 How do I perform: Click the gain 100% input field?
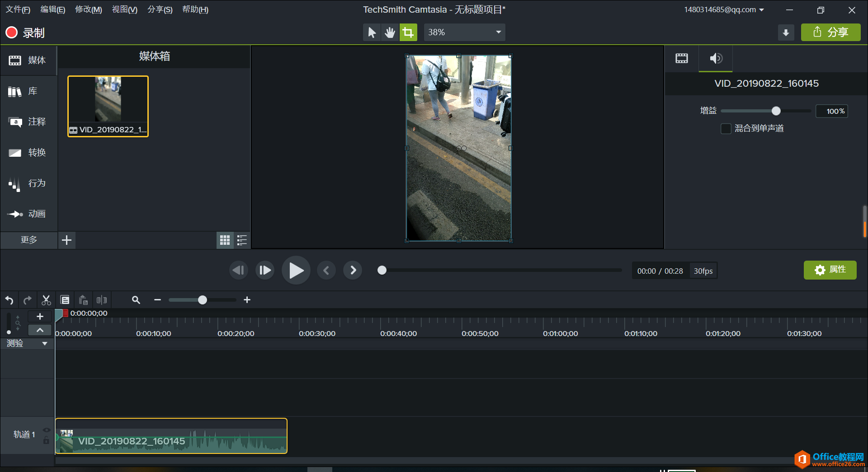[832, 111]
